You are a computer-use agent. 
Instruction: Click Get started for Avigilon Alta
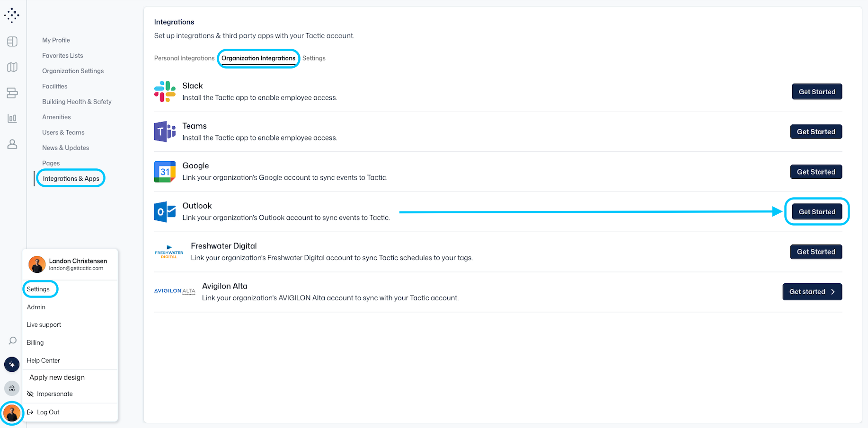812,292
